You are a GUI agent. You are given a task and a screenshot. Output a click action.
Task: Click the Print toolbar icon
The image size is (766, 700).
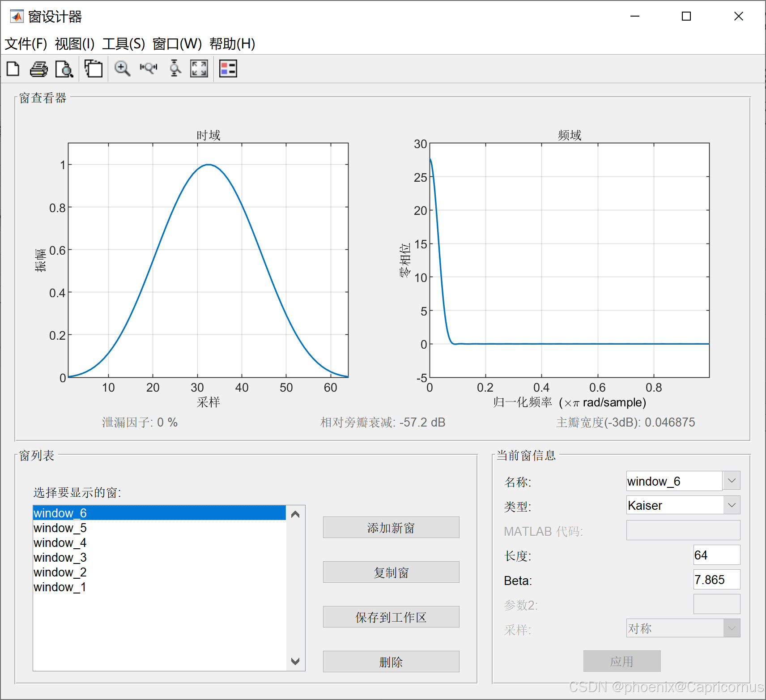pos(38,69)
